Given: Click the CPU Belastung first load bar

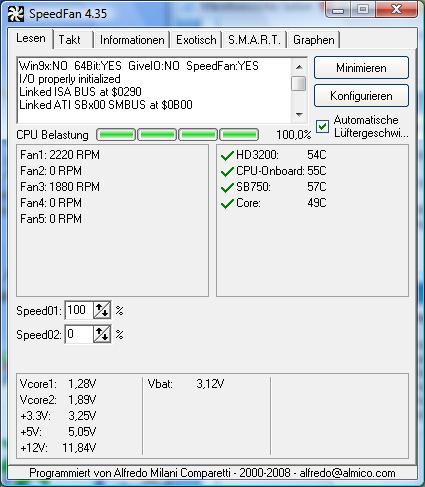Looking at the screenshot, I should click(116, 135).
